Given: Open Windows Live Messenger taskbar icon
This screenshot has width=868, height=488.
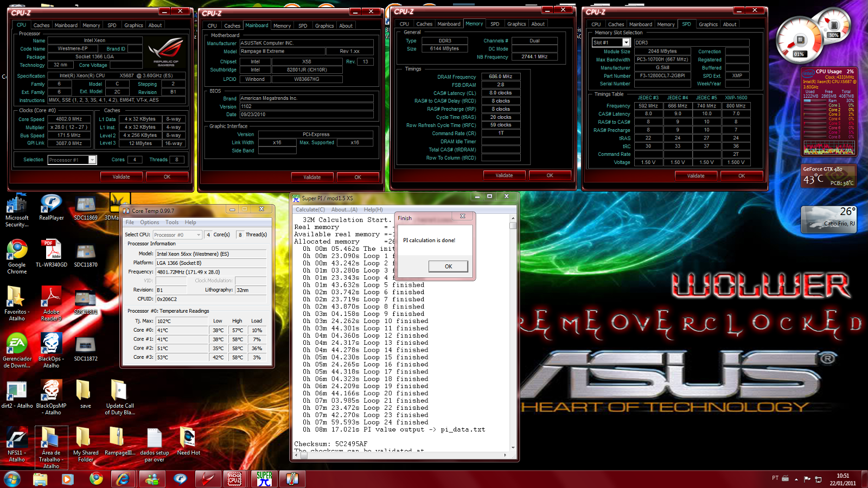Looking at the screenshot, I should click(152, 479).
